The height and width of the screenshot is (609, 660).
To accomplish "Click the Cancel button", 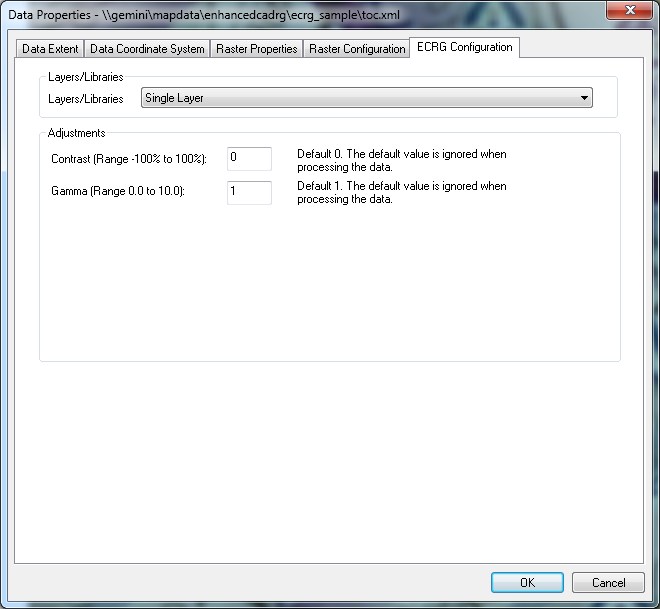I will coord(608,582).
